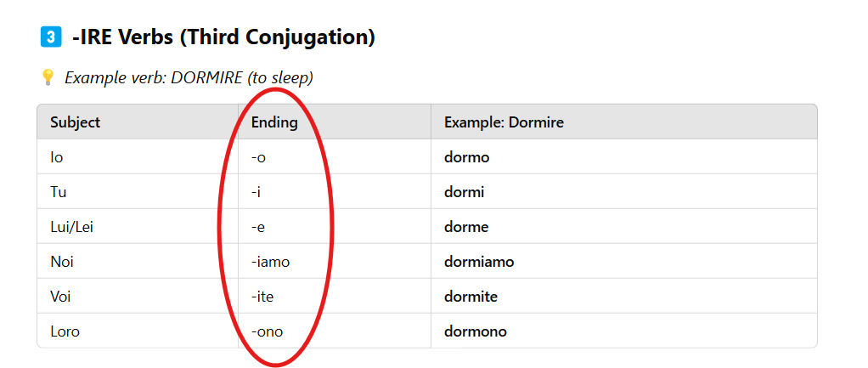This screenshot has height=368, width=868.
Task: Click the "Example verb: DORMIRE" italic text
Action: pyautogui.click(x=189, y=78)
